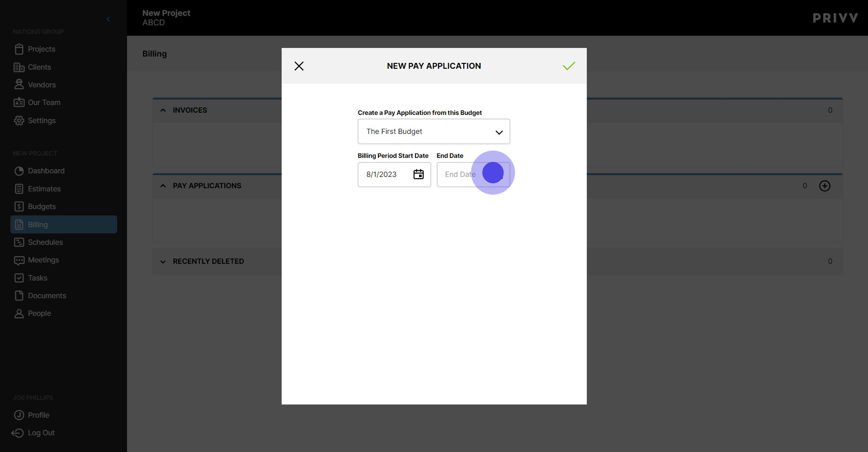This screenshot has height=452, width=868.
Task: Open Settings from the sidebar
Action: (x=42, y=120)
